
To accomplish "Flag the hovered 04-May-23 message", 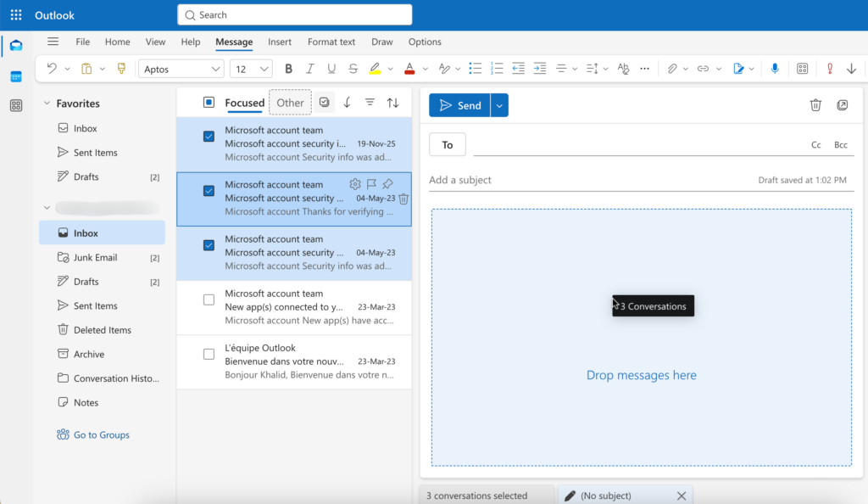I will (371, 184).
